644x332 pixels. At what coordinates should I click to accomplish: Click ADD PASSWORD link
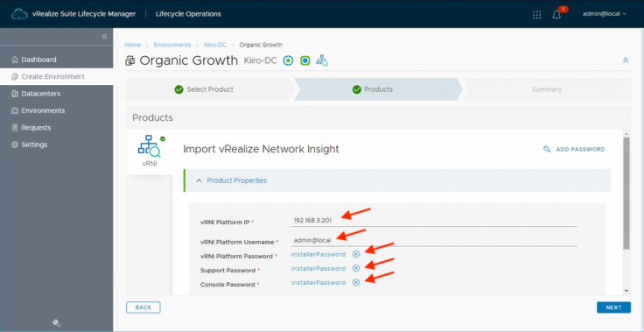pos(580,149)
